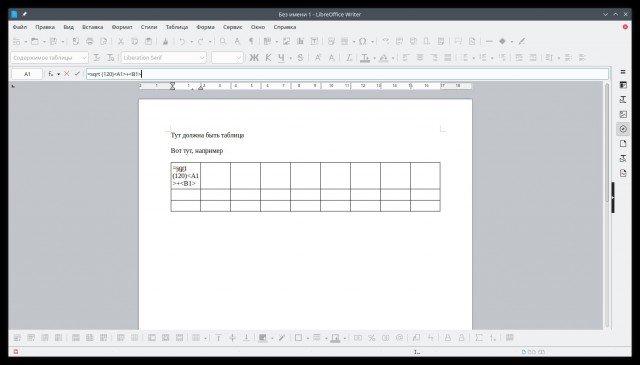Expand font color dropdown arrow
The image size is (640, 365).
coord(374,58)
